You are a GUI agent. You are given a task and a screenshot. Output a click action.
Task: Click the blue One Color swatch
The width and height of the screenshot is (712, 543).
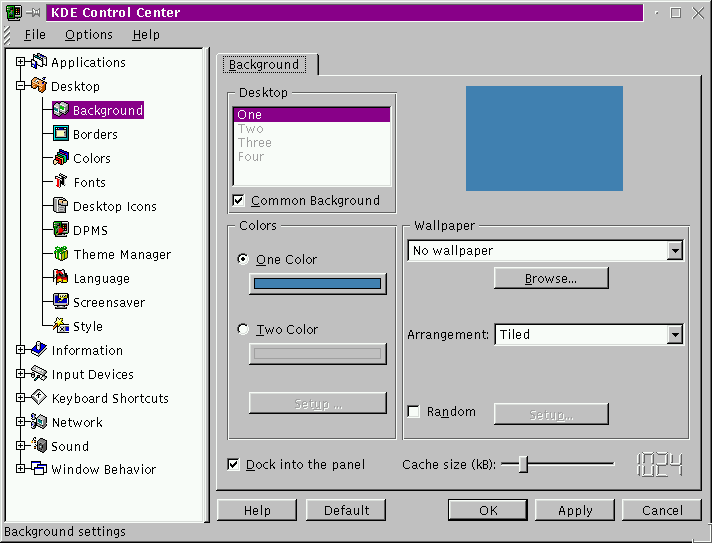click(x=317, y=284)
